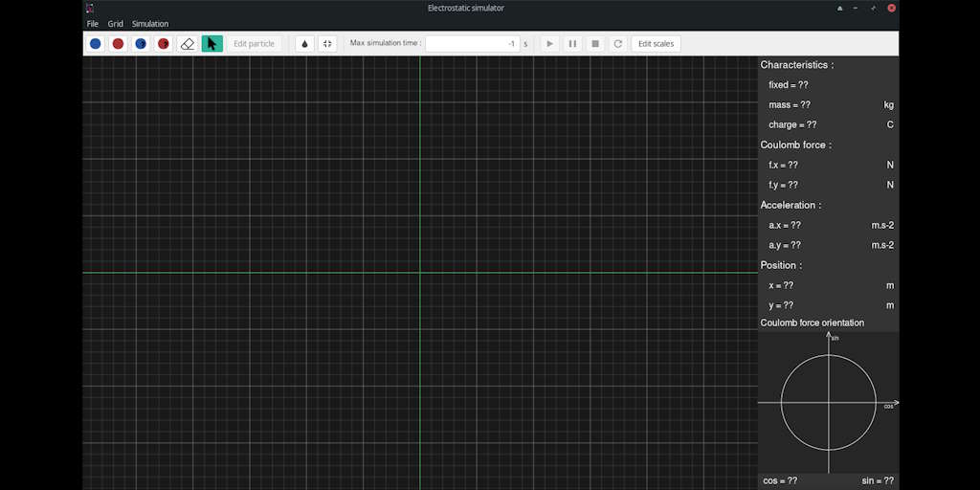
Task: Click the 'fixed = ??' value
Action: click(789, 85)
